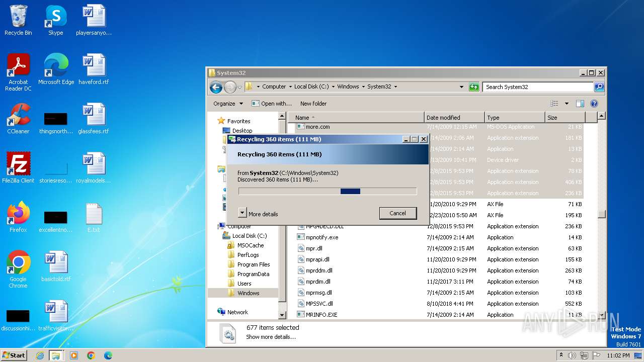Expand the Computer breadcrumb arrow
This screenshot has width=644, height=362.
(x=290, y=86)
